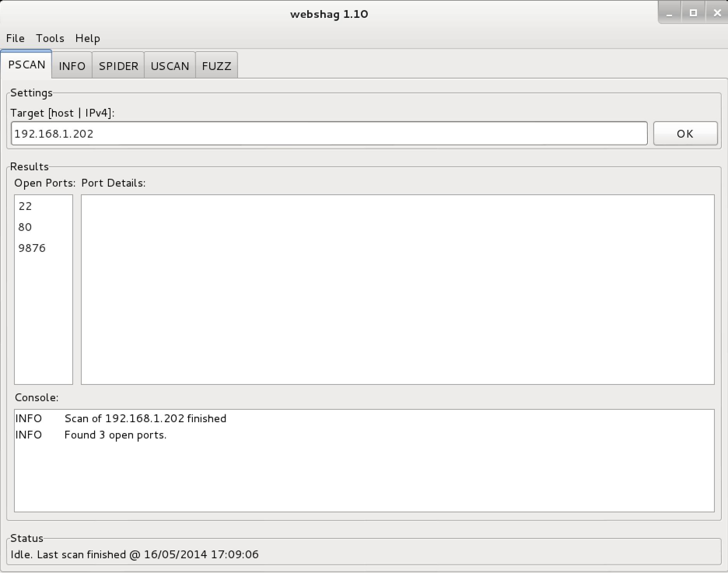
Task: Switch to the INFO tab
Action: tap(72, 66)
